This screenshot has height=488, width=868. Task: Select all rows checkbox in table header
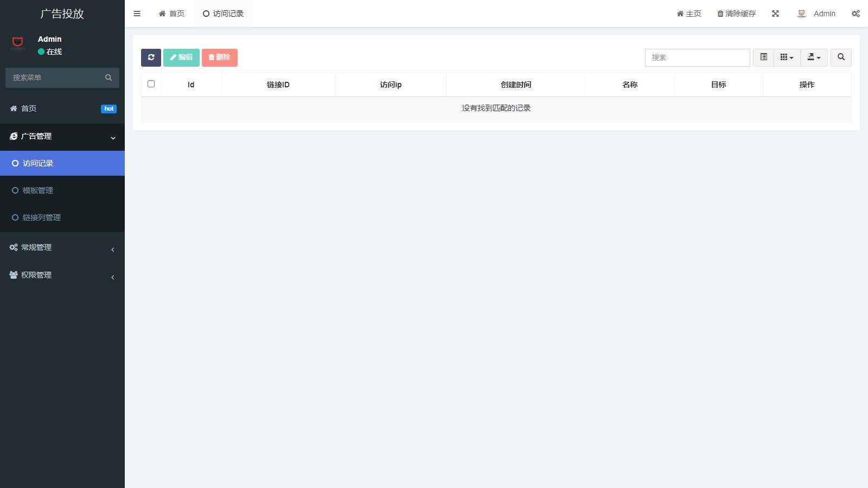[151, 84]
